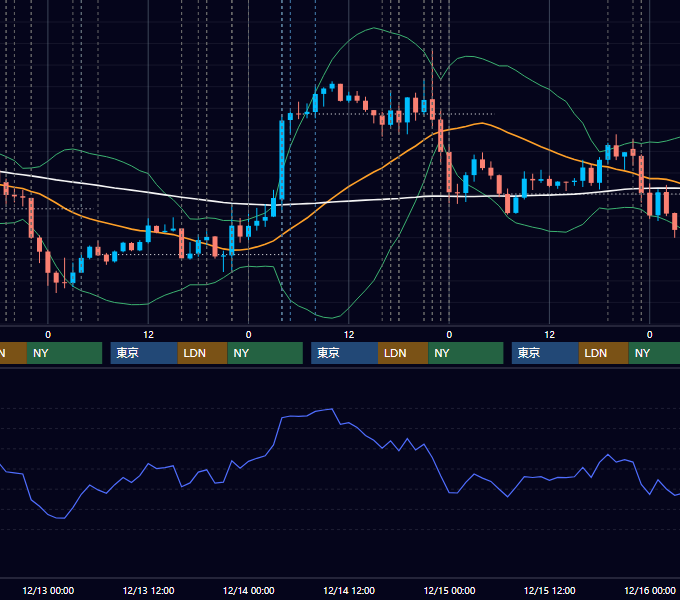Select the NY session block spanning 12/15 00:00
Viewport: 680px width, 600px height.
466,353
